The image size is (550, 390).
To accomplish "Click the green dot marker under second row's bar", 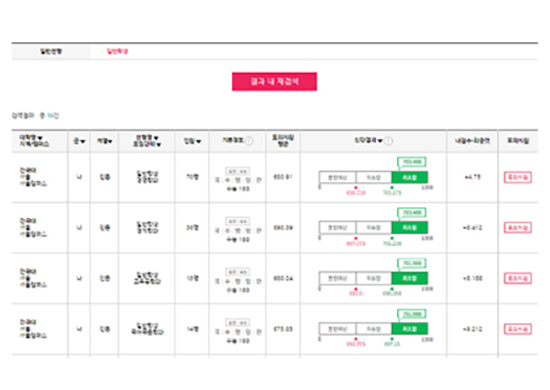I will coord(392,238).
